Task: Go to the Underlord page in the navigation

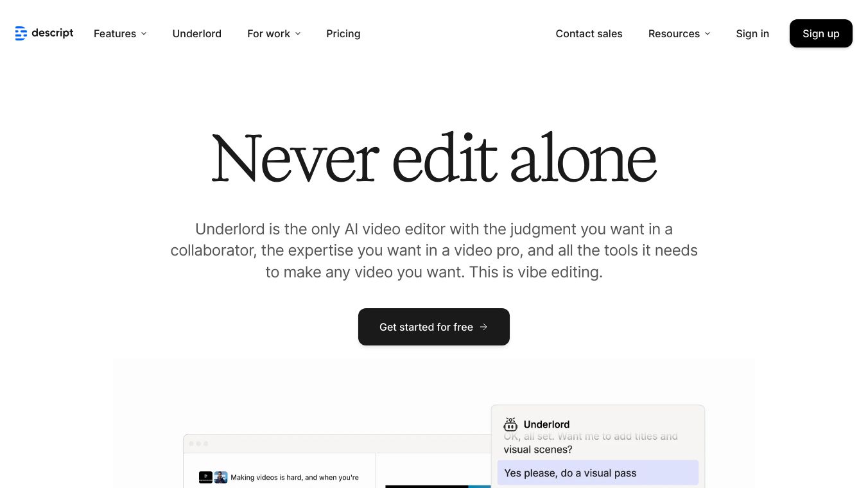Action: (197, 33)
